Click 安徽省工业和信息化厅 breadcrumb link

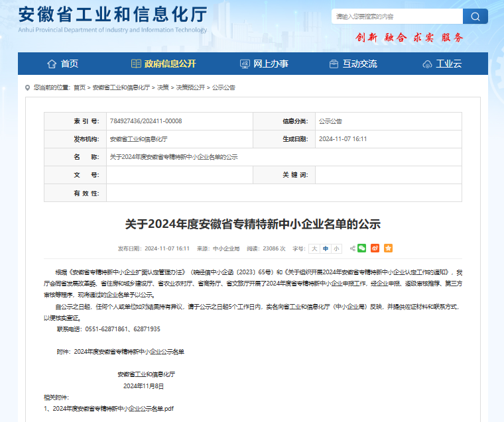(x=121, y=87)
